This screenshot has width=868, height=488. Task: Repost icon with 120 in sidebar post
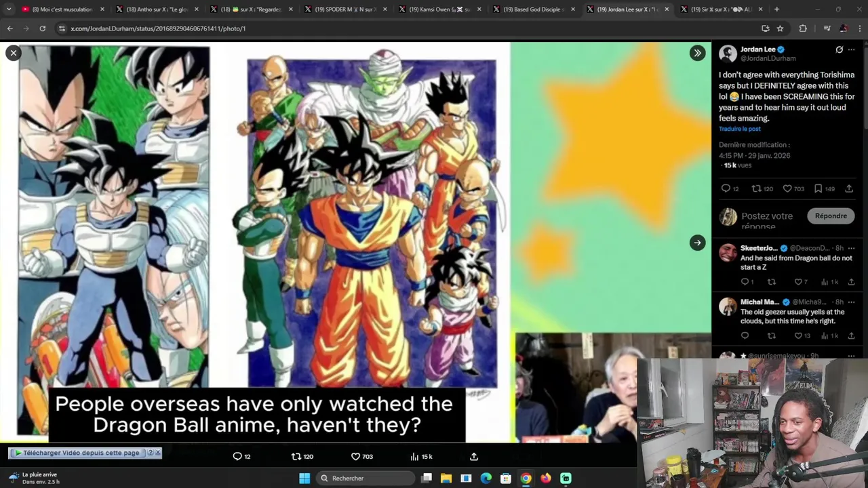[x=762, y=188]
